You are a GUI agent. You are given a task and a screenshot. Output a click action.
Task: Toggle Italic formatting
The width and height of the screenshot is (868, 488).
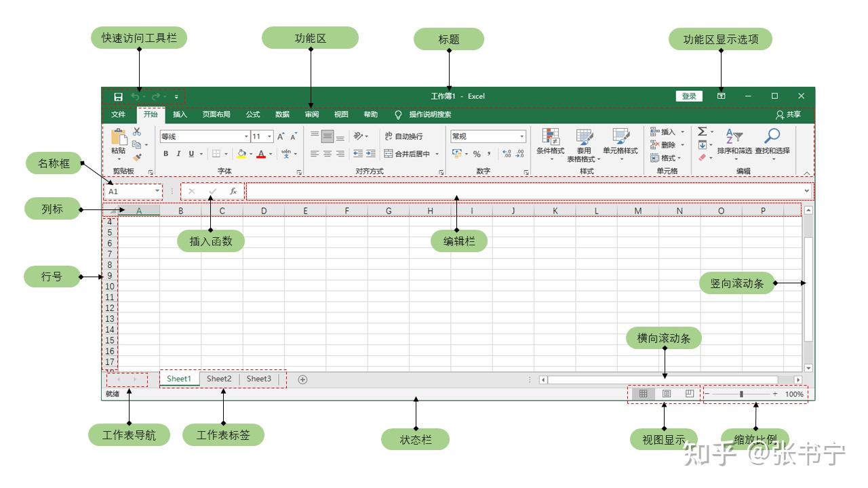178,154
